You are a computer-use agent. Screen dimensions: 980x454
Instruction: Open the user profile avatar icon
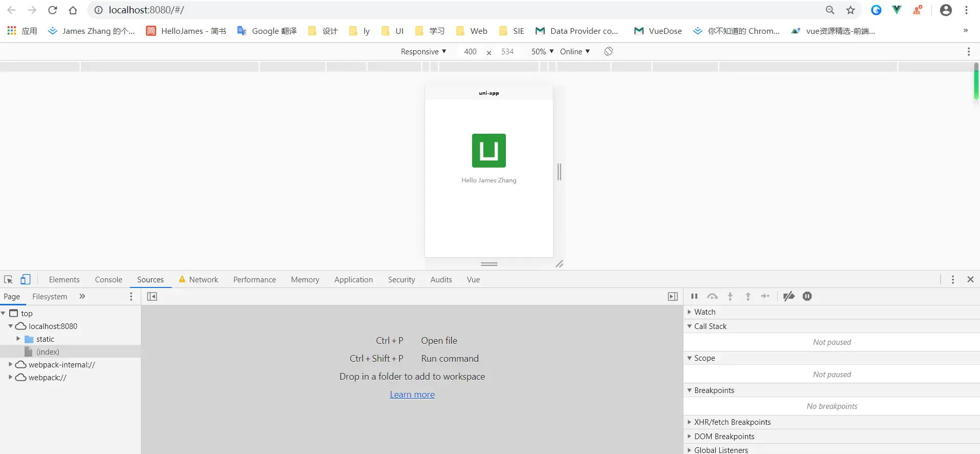pyautogui.click(x=946, y=10)
